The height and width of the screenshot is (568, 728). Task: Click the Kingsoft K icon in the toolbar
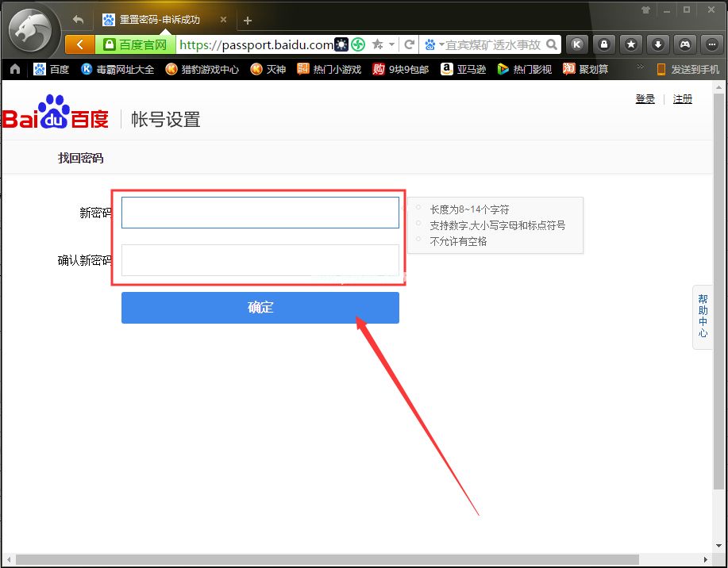[577, 44]
